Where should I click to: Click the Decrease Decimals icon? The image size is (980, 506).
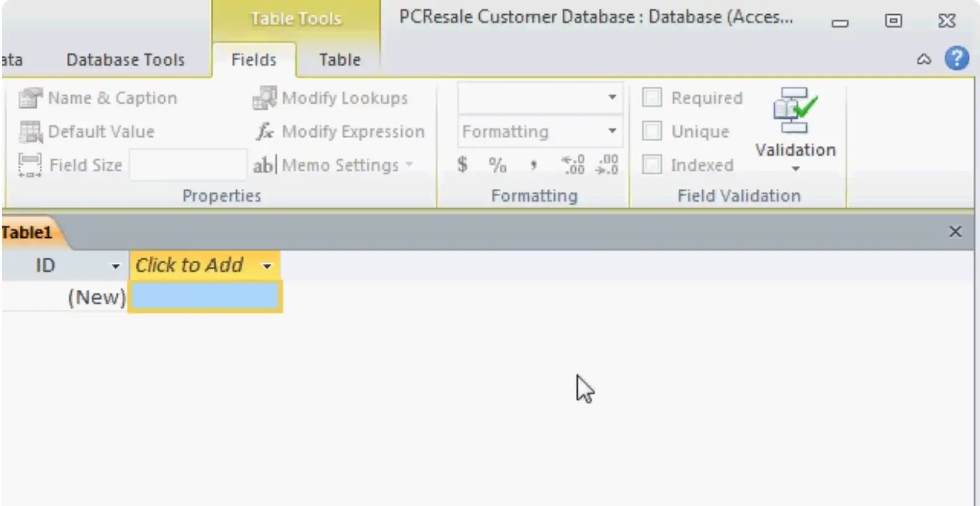coord(607,165)
